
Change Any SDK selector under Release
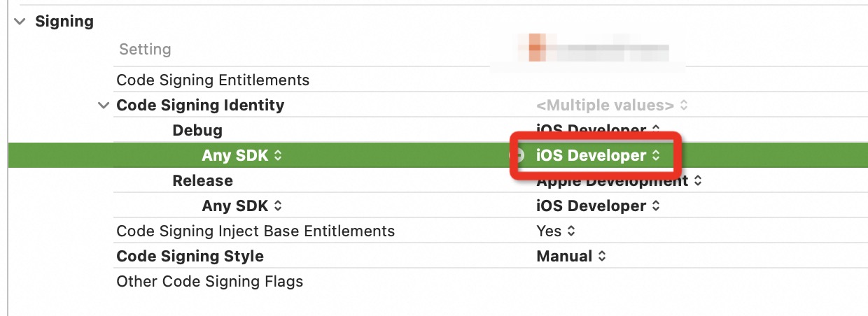(241, 206)
